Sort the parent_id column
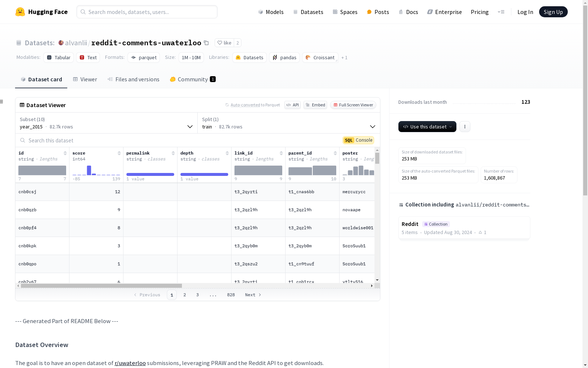The image size is (588, 368). pyautogui.click(x=335, y=153)
